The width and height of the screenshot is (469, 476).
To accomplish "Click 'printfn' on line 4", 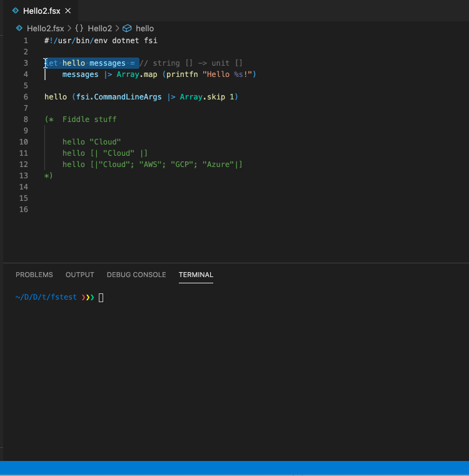I will tap(182, 74).
